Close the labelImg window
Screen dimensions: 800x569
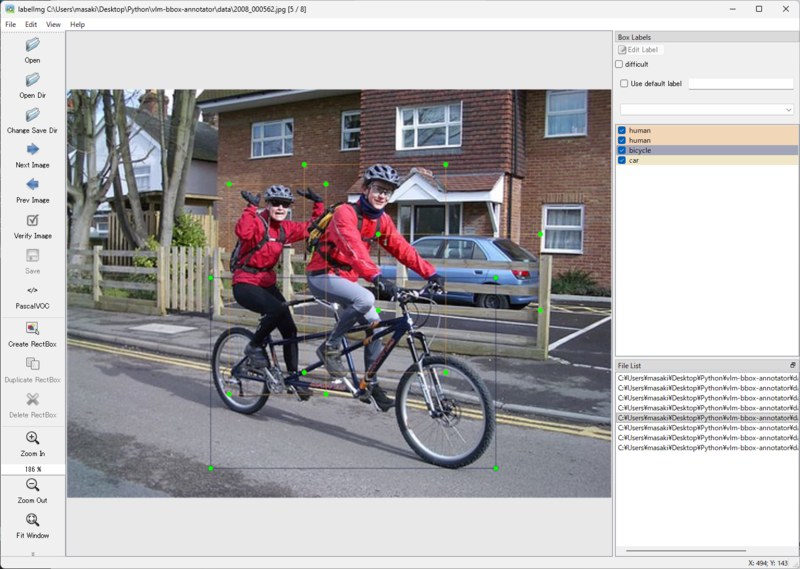(786, 9)
